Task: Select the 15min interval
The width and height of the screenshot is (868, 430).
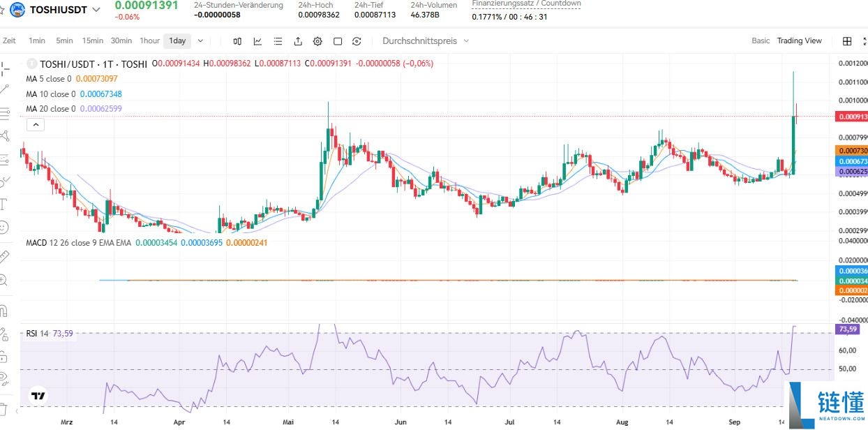Action: click(92, 40)
